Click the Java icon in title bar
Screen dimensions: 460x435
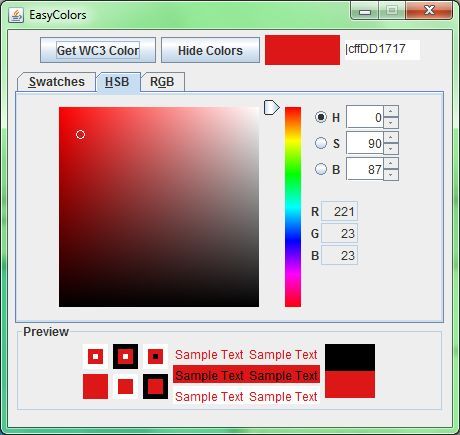pos(16,15)
